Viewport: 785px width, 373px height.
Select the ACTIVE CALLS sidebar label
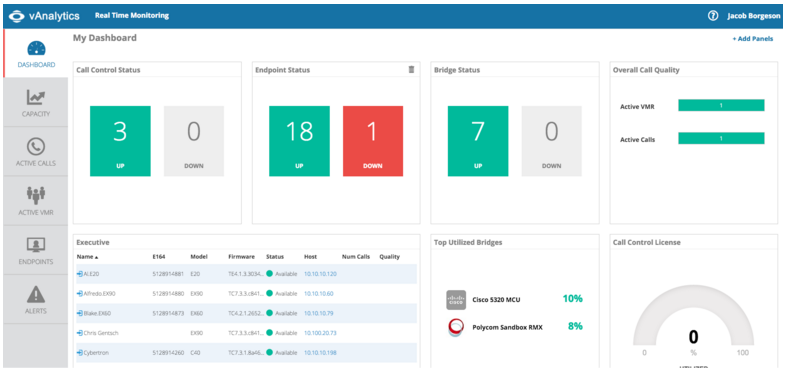pyautogui.click(x=36, y=163)
